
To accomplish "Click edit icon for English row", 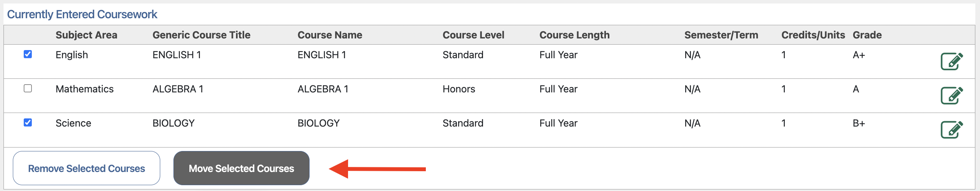I will [951, 61].
